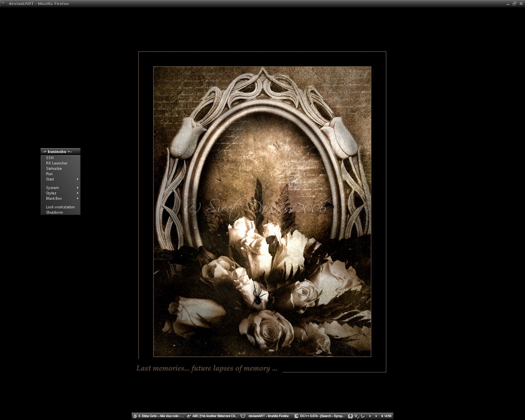This screenshot has width=525, height=420.
Task: Expand the Start submenu arrow
Action: tap(78, 179)
